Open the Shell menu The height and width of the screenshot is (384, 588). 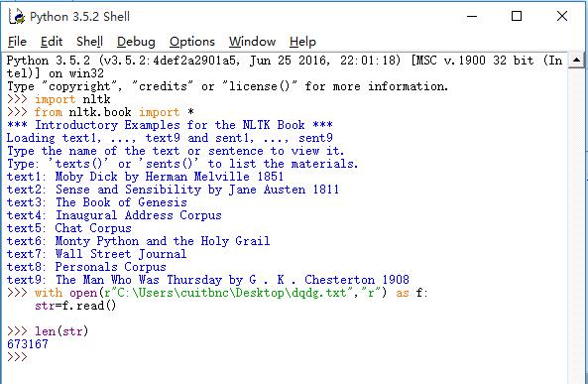click(89, 42)
